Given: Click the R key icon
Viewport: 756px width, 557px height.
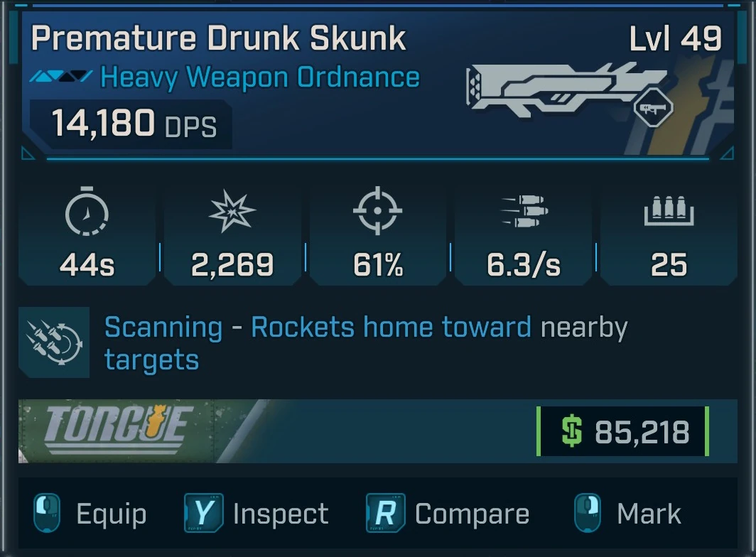Looking at the screenshot, I should tap(385, 513).
